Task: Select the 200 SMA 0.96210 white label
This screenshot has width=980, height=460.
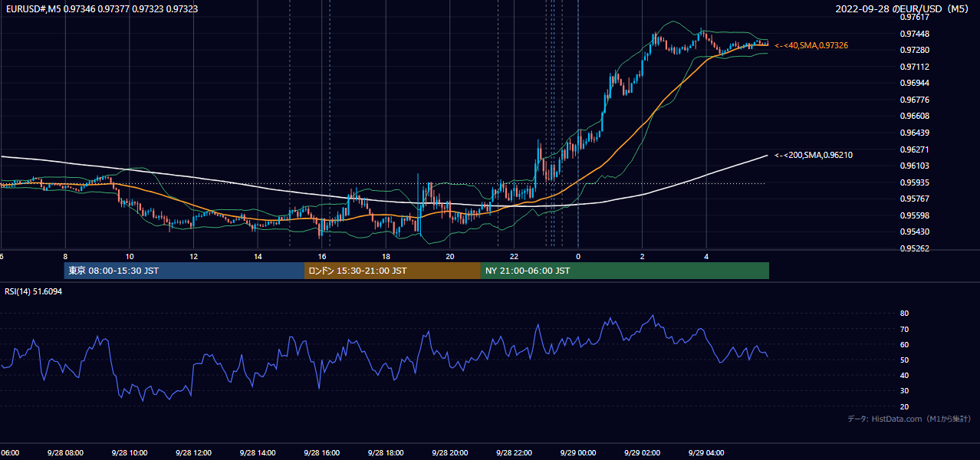Action: click(814, 156)
